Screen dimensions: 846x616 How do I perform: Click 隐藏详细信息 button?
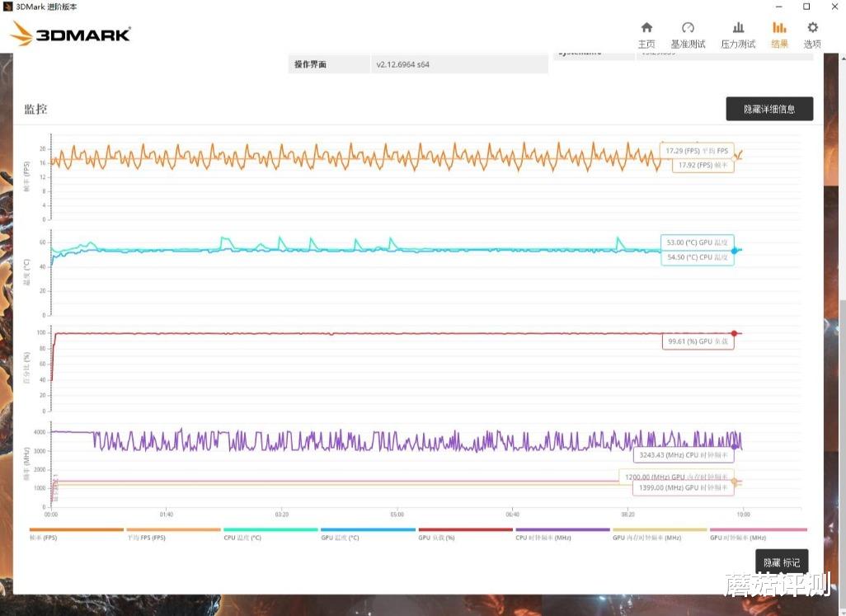pyautogui.click(x=769, y=109)
